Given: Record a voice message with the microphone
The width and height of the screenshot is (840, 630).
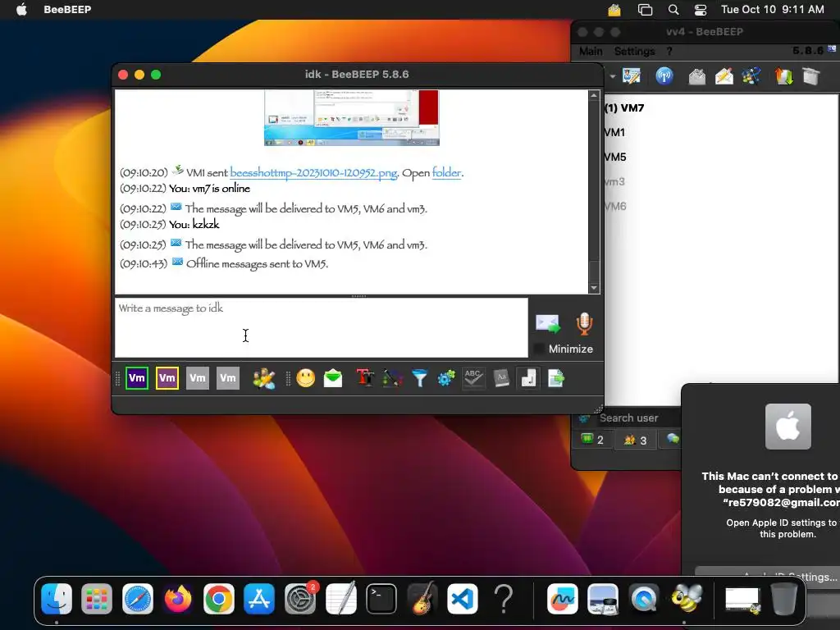Looking at the screenshot, I should 584,323.
